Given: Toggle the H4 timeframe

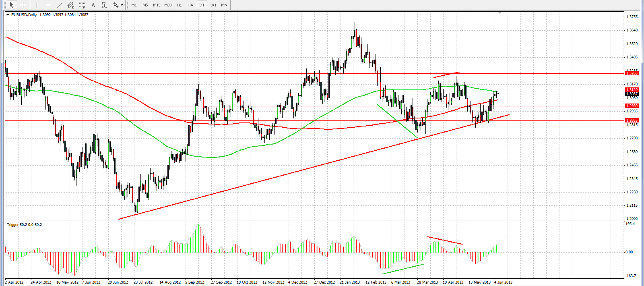Looking at the screenshot, I should tap(190, 5).
